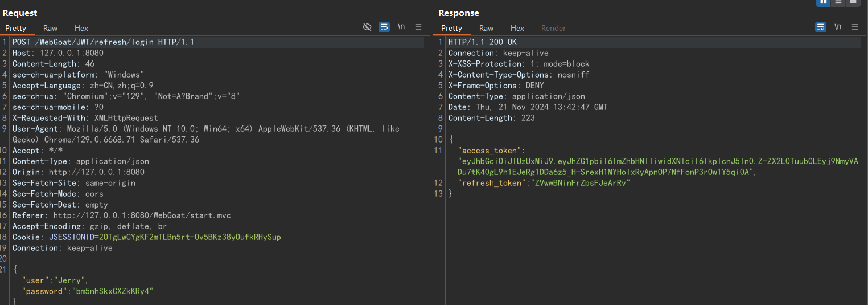Toggle the eye-slash visibility icon in Request
868x305 pixels.
click(x=367, y=27)
